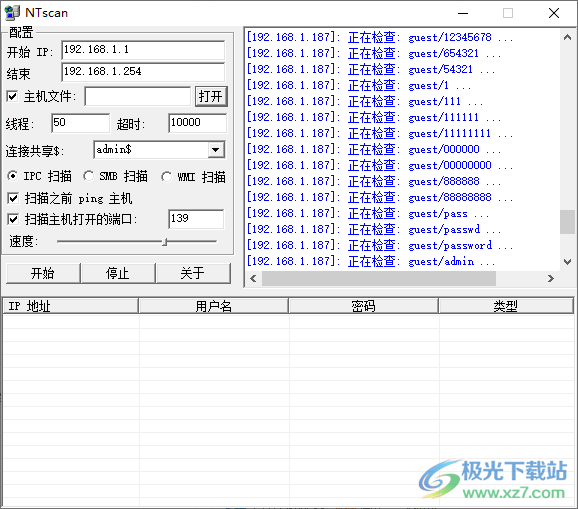Click the 类型 column header
This screenshot has height=509, width=578.
point(506,306)
